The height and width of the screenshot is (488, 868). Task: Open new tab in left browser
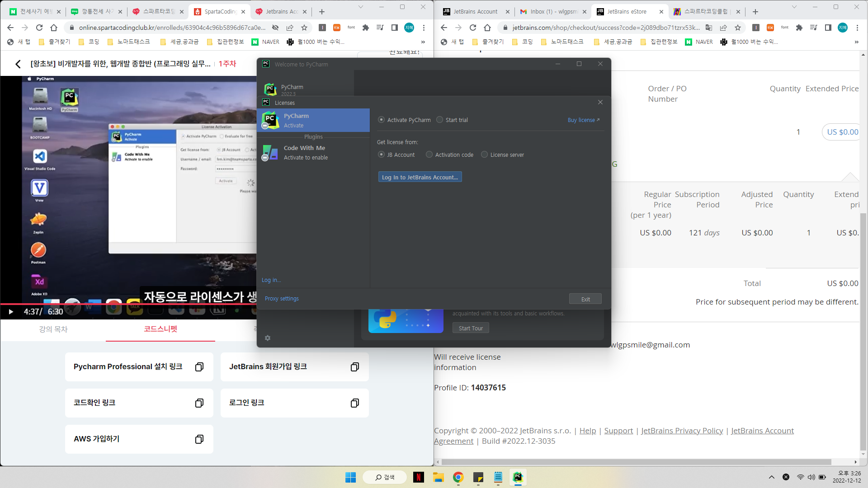(322, 12)
